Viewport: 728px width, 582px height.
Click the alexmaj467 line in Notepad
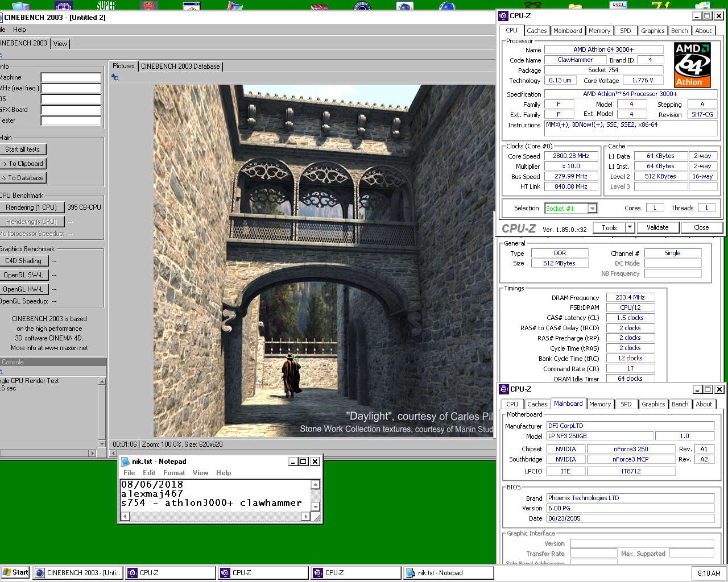coord(152,494)
